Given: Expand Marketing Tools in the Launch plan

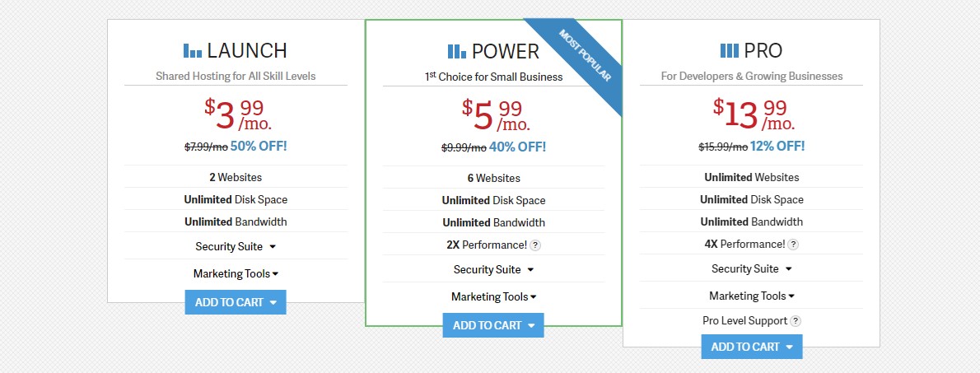Looking at the screenshot, I should click(x=236, y=273).
